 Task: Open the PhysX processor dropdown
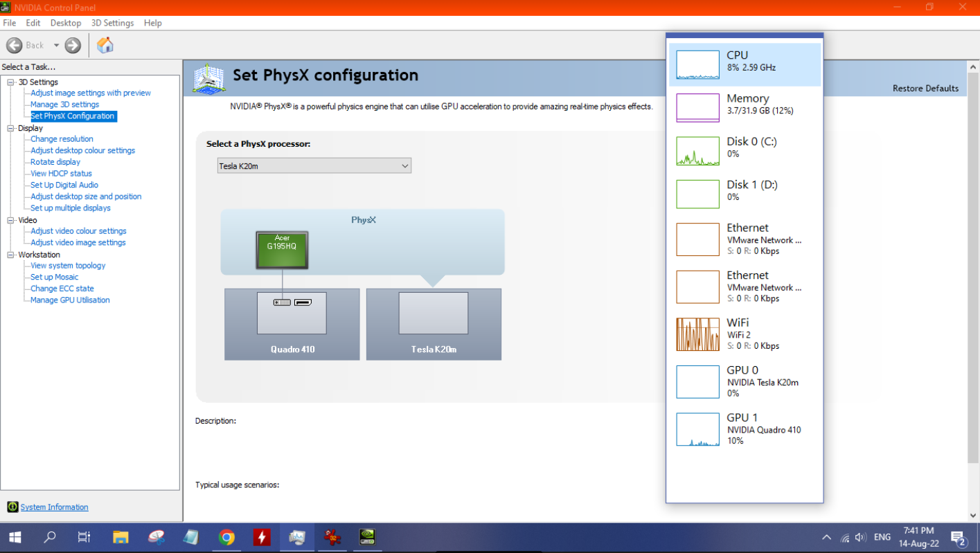coord(314,166)
